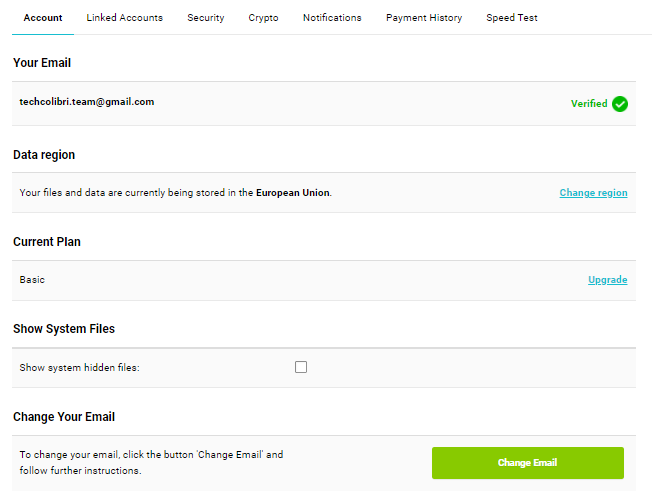The image size is (672, 500).
Task: Go to the Crypto tab
Action: [264, 18]
